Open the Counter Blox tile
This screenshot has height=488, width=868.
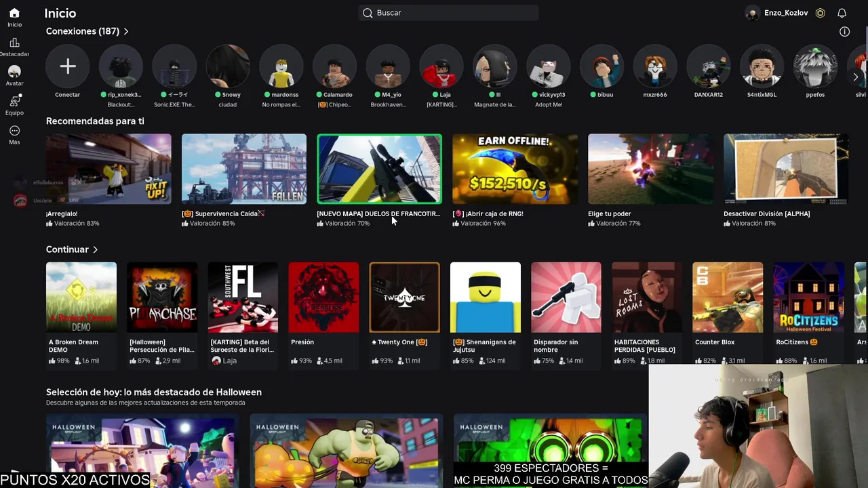coord(728,298)
